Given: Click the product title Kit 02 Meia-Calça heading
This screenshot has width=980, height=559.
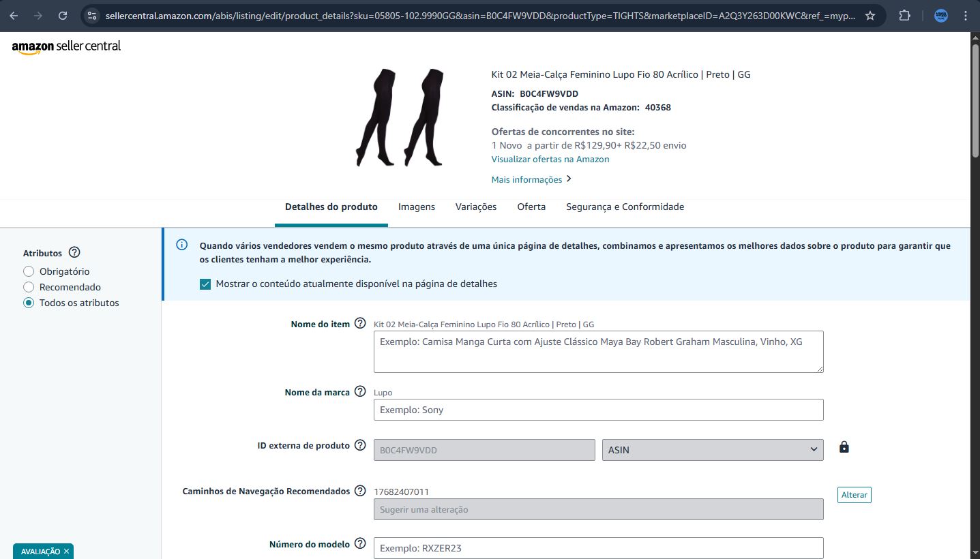Looking at the screenshot, I should coord(621,74).
